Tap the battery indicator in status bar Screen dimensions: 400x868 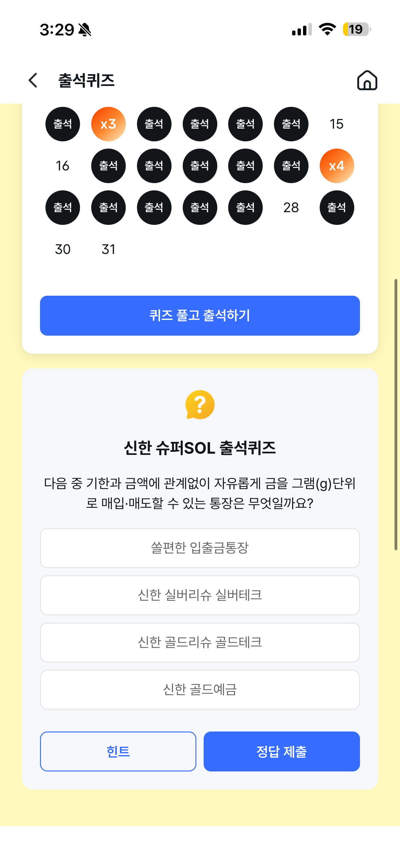coord(357,29)
